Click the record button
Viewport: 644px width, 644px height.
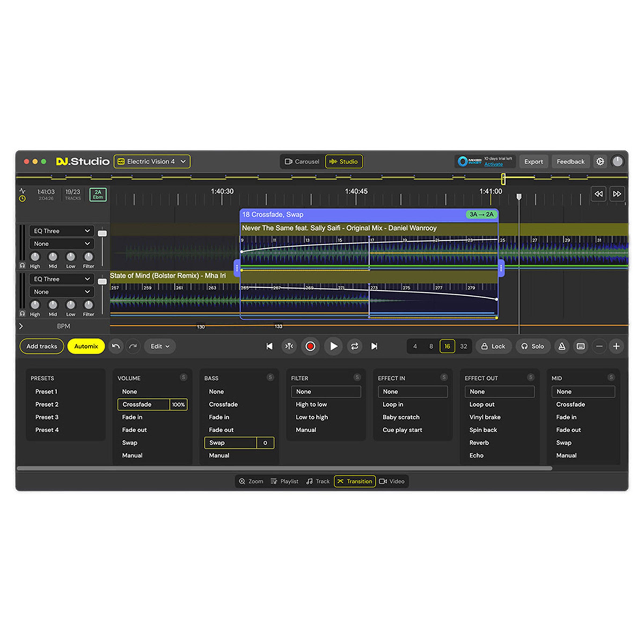click(x=310, y=346)
